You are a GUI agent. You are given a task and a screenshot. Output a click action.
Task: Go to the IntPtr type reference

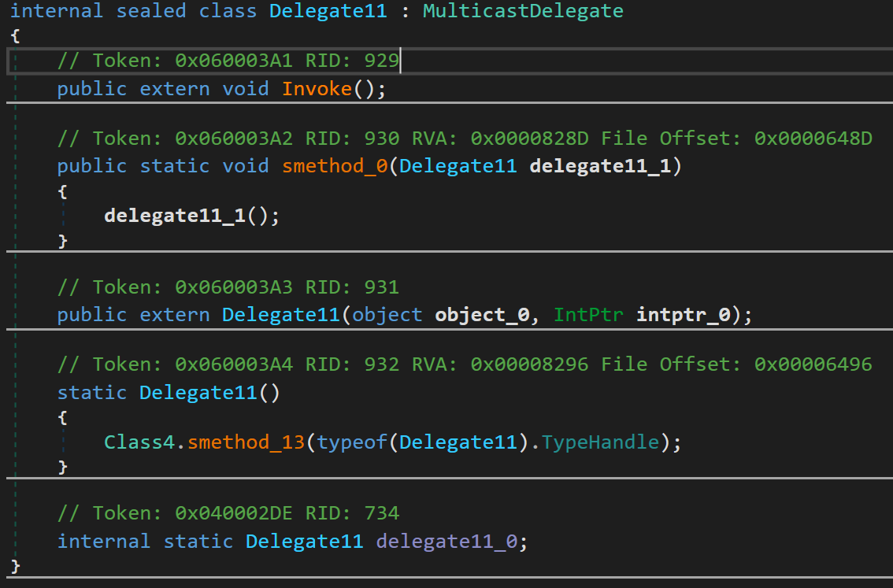point(589,315)
